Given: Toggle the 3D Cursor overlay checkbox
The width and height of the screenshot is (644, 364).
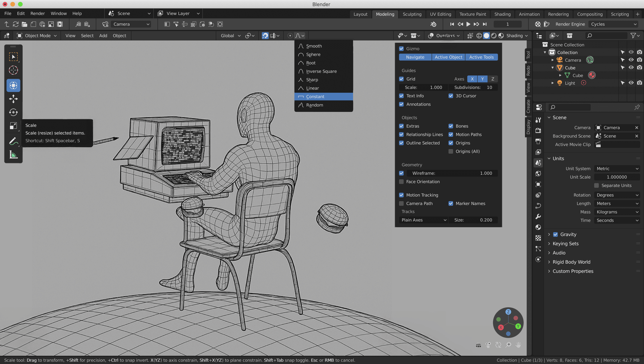Looking at the screenshot, I should tap(451, 96).
